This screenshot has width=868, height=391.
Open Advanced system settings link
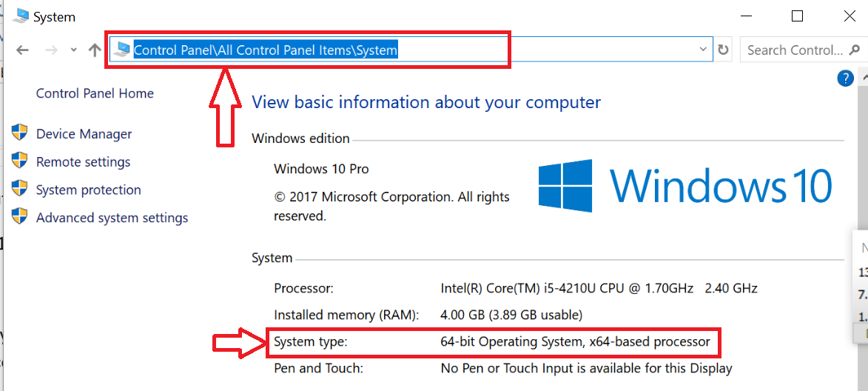pos(112,218)
